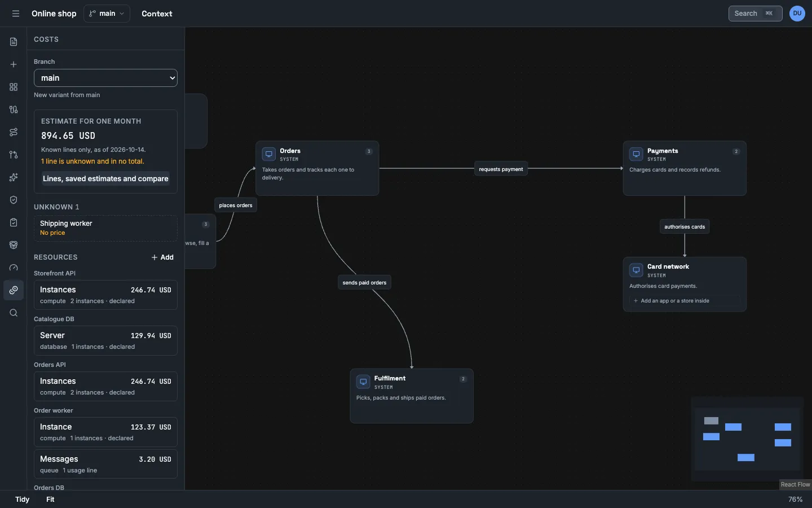This screenshot has height=508, width=812.
Task: Open the hamburger menu
Action: tap(16, 14)
